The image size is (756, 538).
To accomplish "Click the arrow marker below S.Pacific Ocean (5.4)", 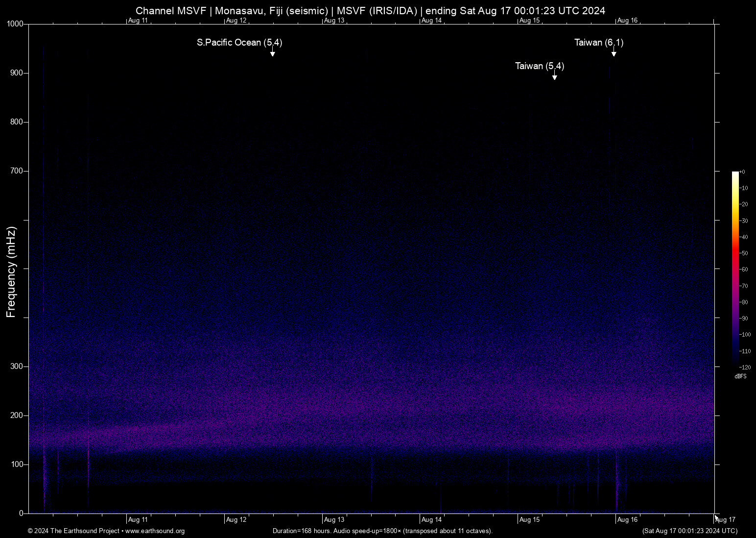I will (x=273, y=53).
